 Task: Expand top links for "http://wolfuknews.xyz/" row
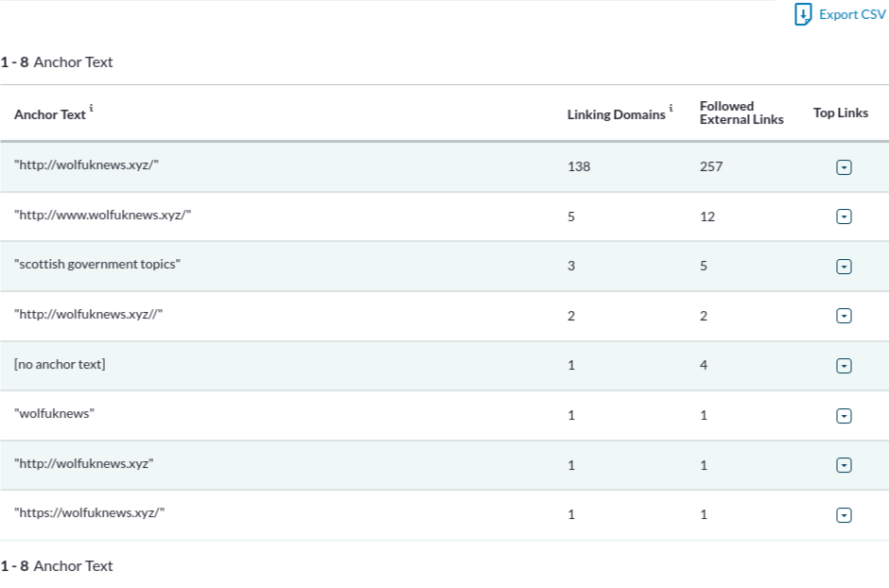[x=844, y=167]
